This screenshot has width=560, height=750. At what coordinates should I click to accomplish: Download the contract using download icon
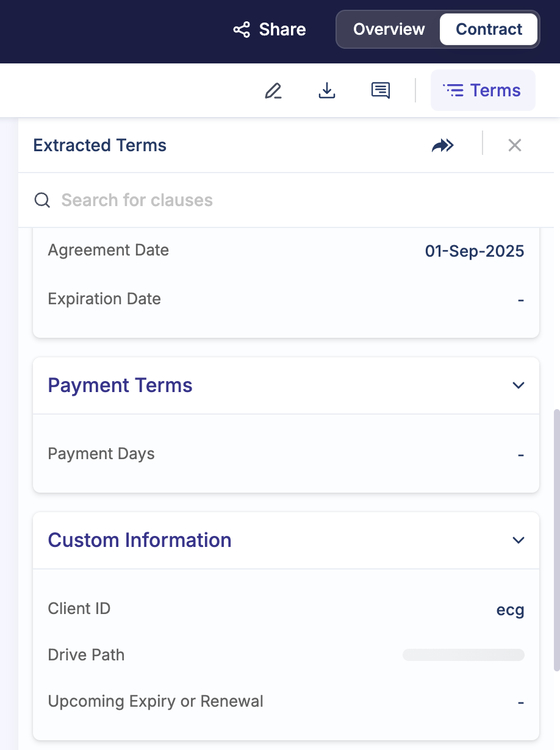click(327, 91)
